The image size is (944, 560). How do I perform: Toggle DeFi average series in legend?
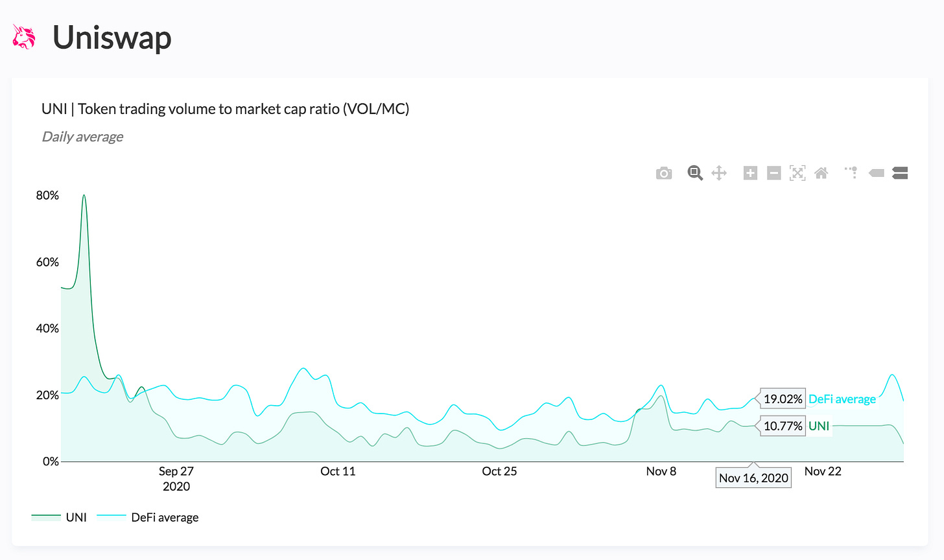click(148, 517)
